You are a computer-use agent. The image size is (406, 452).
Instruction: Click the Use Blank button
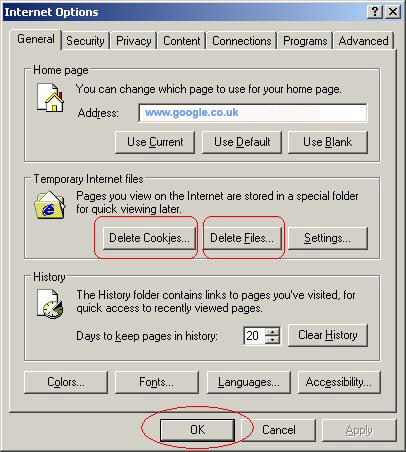(x=328, y=142)
